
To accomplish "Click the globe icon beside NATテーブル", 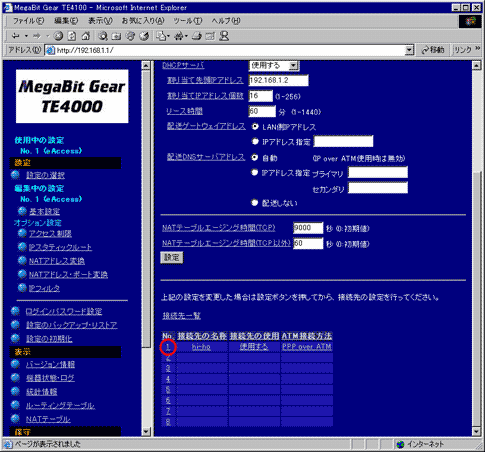I will click(x=15, y=419).
